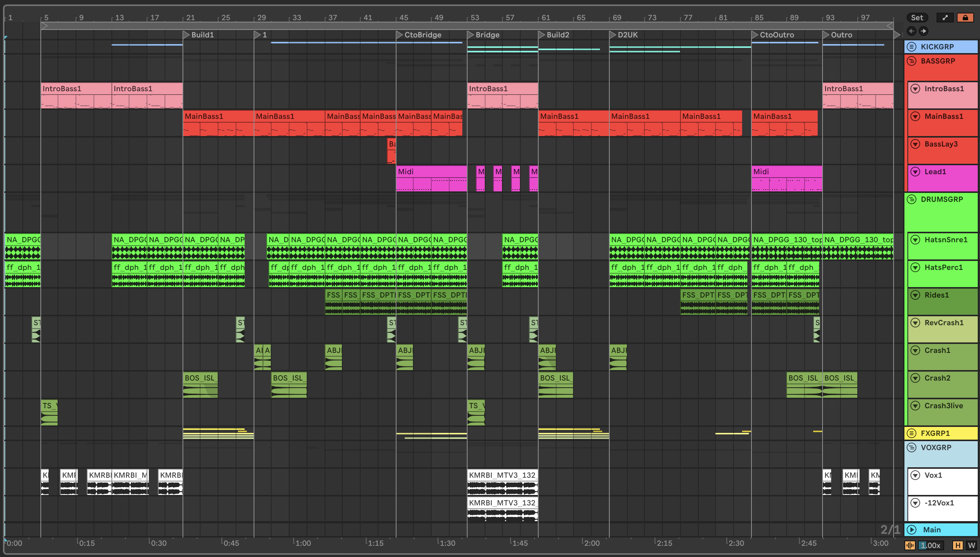
Task: Unfold the IntroBass1 track
Action: pyautogui.click(x=915, y=89)
